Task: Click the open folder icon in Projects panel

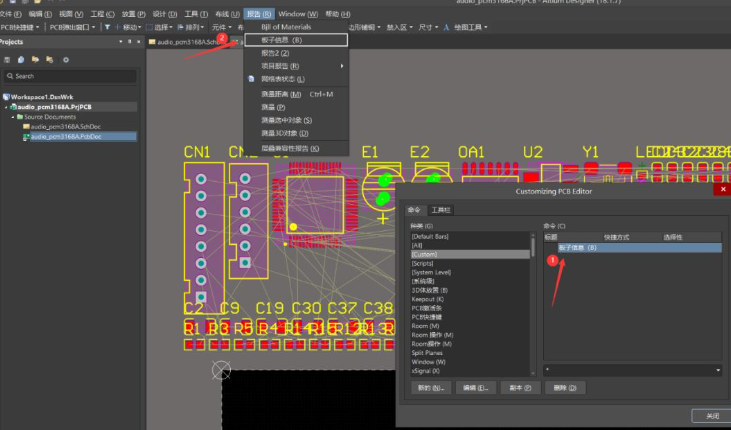Action: click(x=35, y=60)
